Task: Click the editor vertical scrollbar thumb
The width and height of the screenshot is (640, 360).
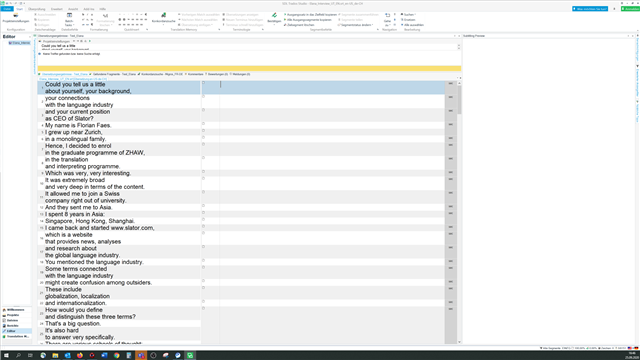Action: [x=459, y=100]
